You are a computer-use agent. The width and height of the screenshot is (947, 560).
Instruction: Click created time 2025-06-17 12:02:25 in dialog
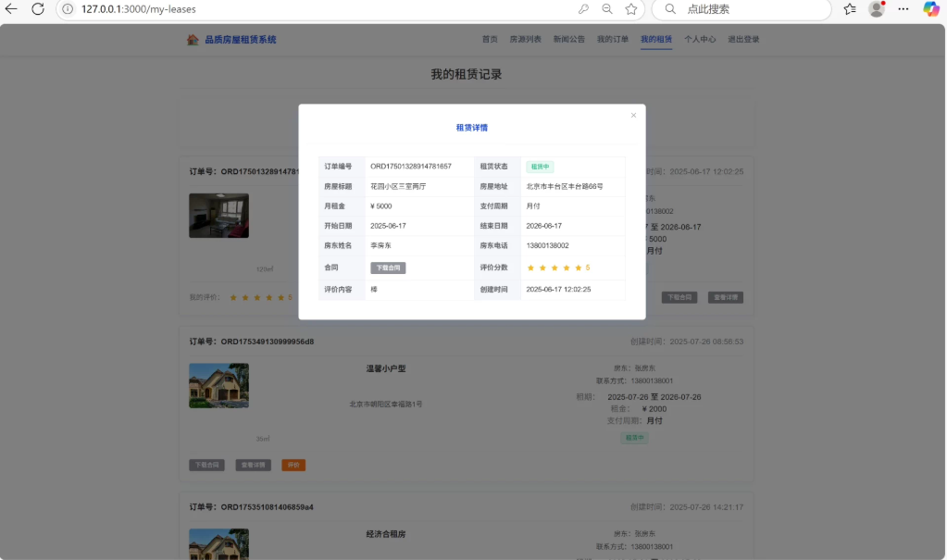558,290
